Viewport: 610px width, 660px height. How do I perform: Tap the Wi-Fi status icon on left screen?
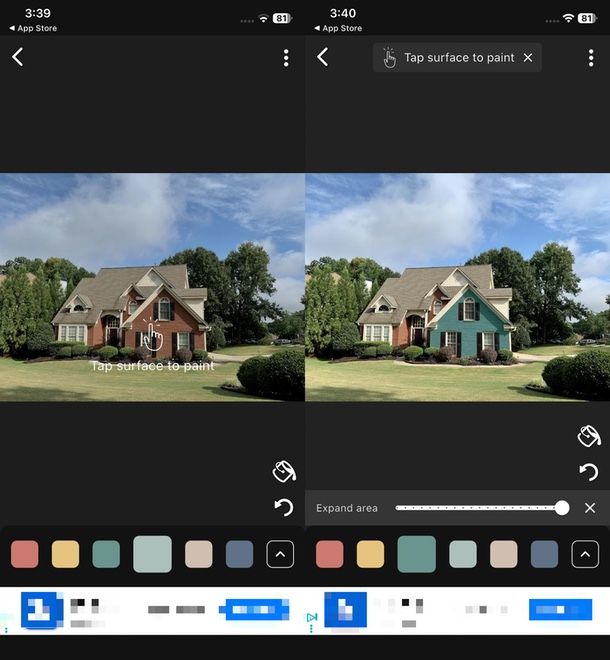click(264, 19)
